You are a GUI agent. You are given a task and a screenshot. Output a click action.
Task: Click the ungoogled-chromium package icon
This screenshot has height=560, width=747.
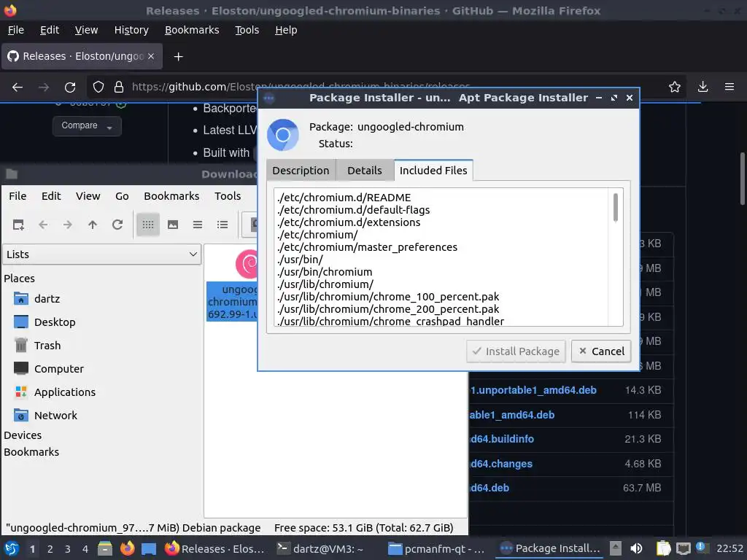283,135
